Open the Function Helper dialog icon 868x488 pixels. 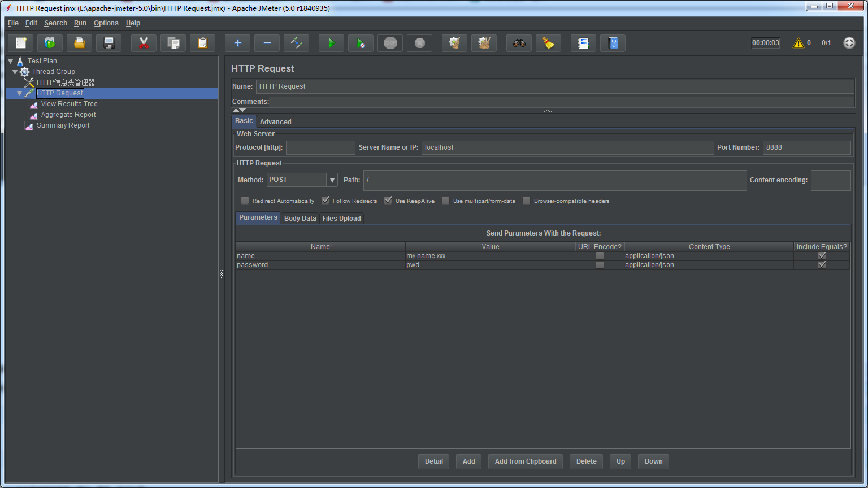tap(583, 43)
